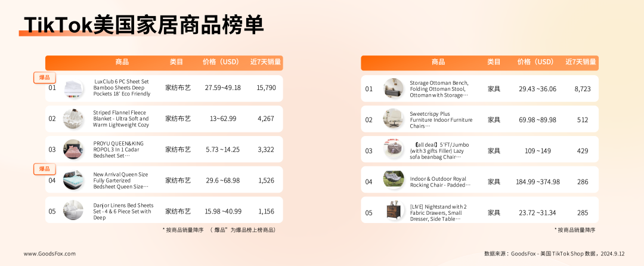This screenshot has width=644, height=266.
Task: Click the 爆品 badge above rank 04
Action: click(44, 169)
